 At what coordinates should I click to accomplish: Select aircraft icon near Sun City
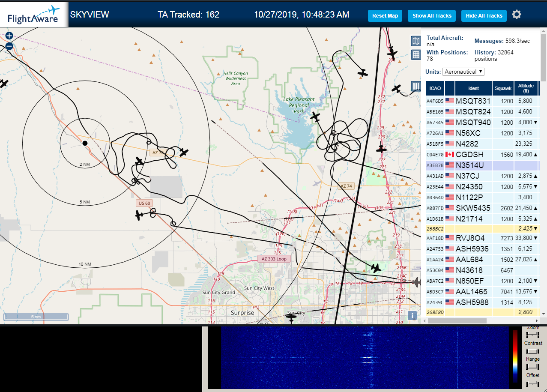click(292, 318)
